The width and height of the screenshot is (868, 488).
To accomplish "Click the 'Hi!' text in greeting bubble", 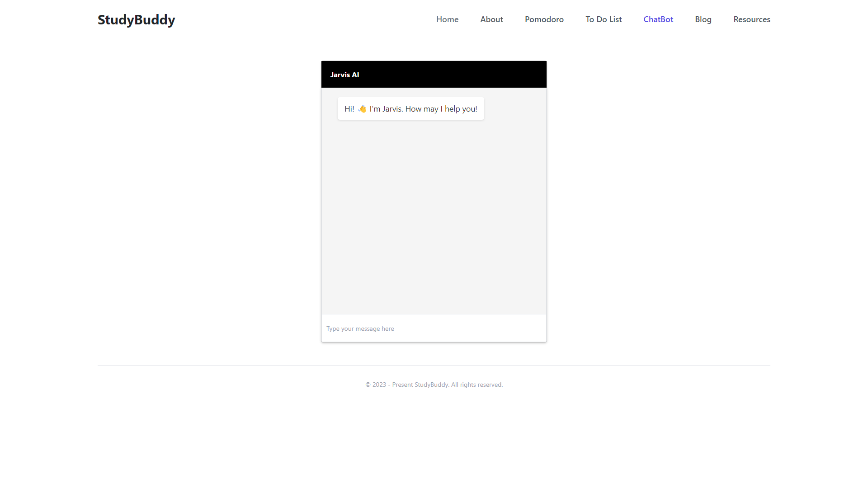I will (349, 109).
